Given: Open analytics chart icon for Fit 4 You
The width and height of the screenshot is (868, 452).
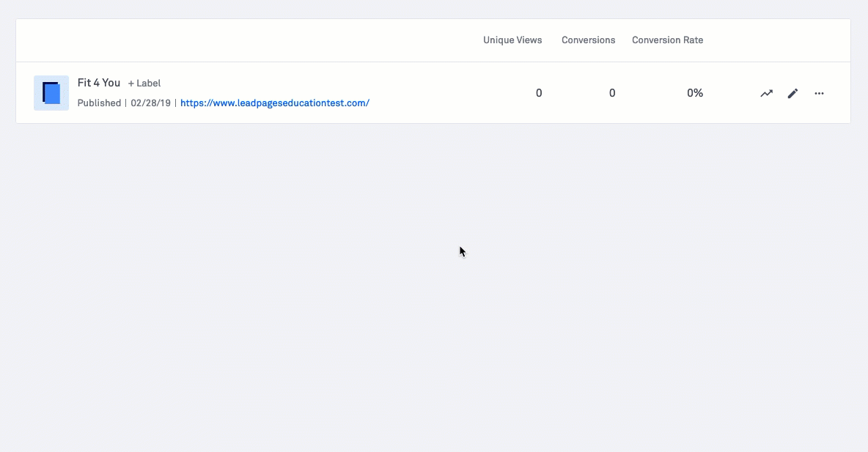Looking at the screenshot, I should click(766, 94).
